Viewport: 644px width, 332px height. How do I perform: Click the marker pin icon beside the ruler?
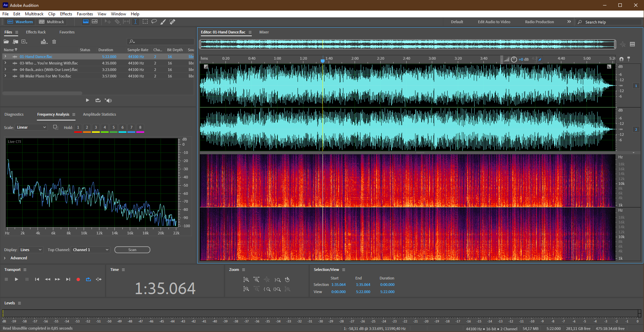pyautogui.click(x=629, y=59)
